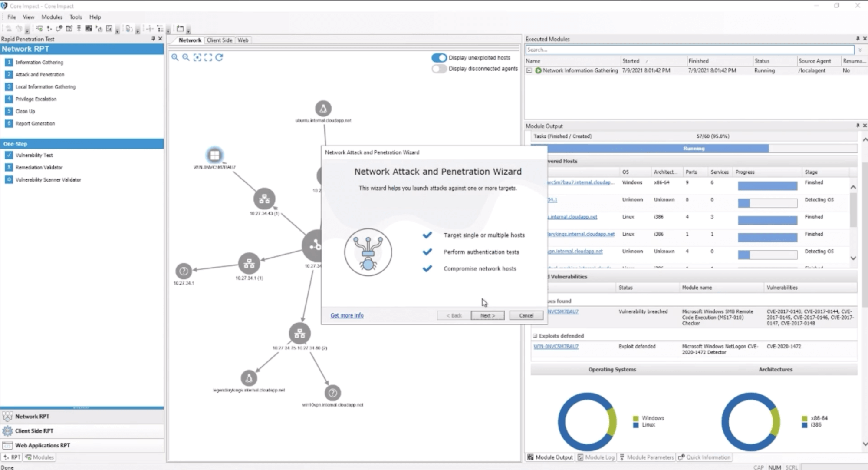
Task: Open the View menu
Action: click(29, 17)
